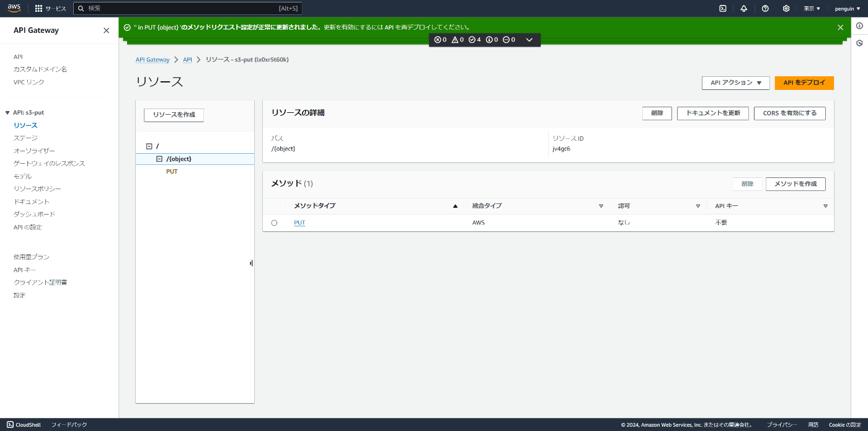Go to API breadcrumb link
The height and width of the screenshot is (431, 868).
pos(188,60)
